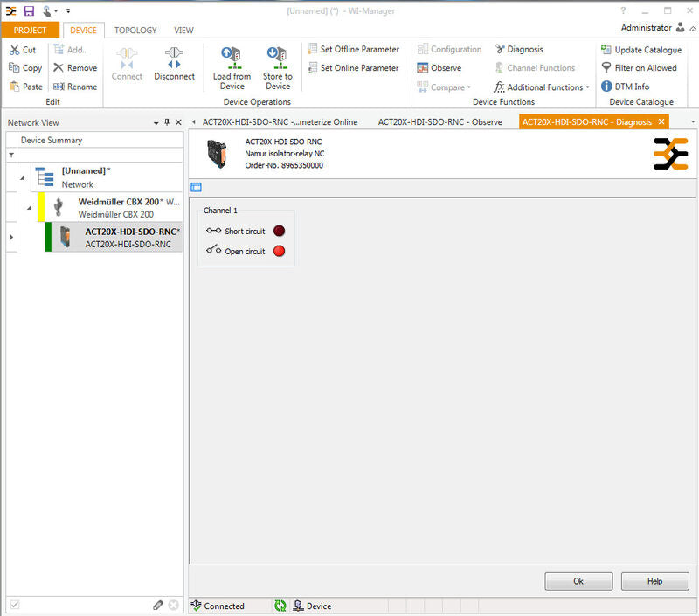699x616 pixels.
Task: Collapse the [Unnamed] network tree node
Action: pyautogui.click(x=23, y=178)
